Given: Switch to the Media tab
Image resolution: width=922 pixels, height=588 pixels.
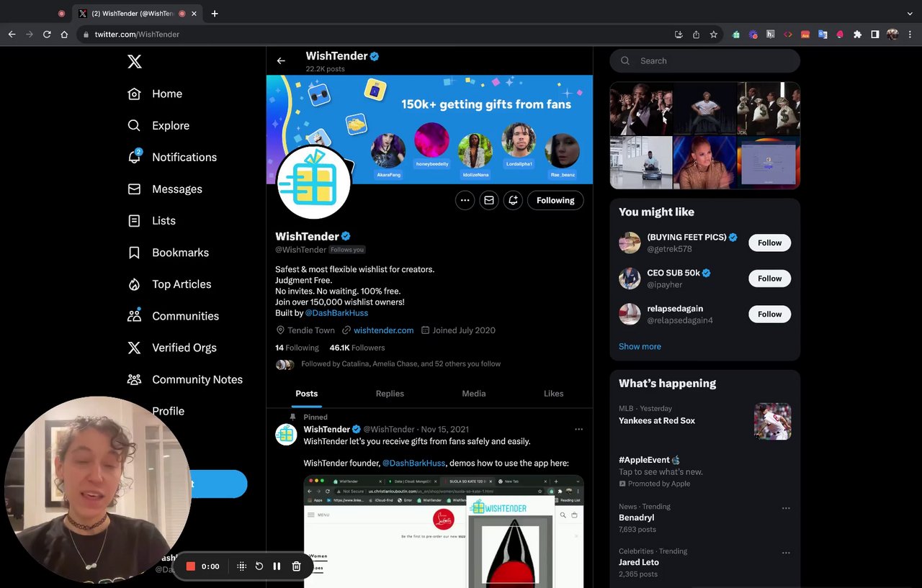Looking at the screenshot, I should [473, 394].
